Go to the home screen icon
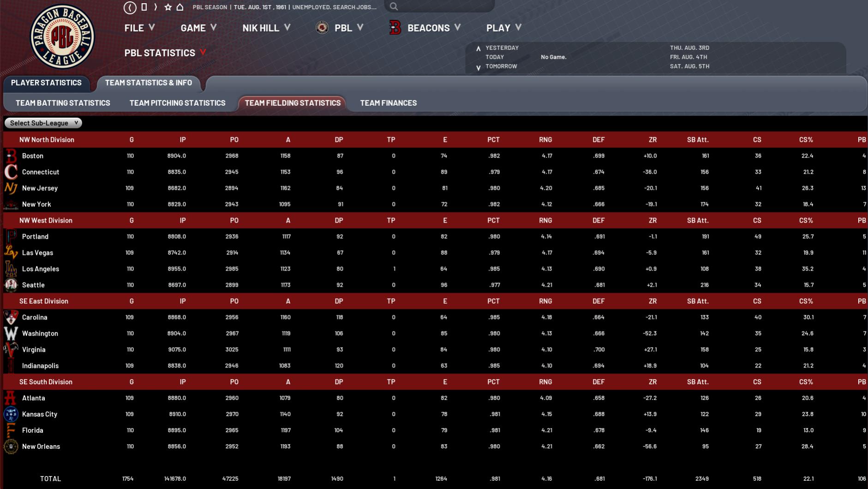Image resolution: width=868 pixels, height=489 pixels. (x=180, y=7)
